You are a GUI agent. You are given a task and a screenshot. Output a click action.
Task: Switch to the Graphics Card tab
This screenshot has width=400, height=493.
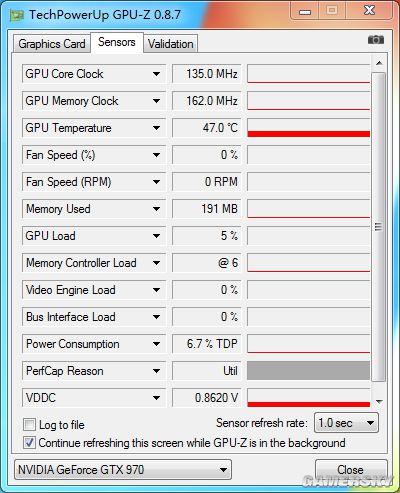coord(52,44)
